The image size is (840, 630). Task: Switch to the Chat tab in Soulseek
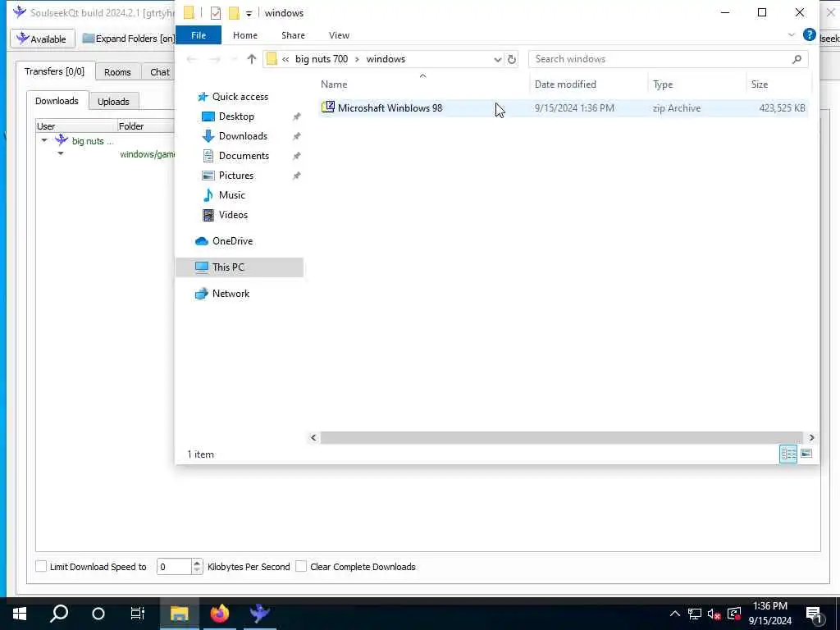[160, 72]
